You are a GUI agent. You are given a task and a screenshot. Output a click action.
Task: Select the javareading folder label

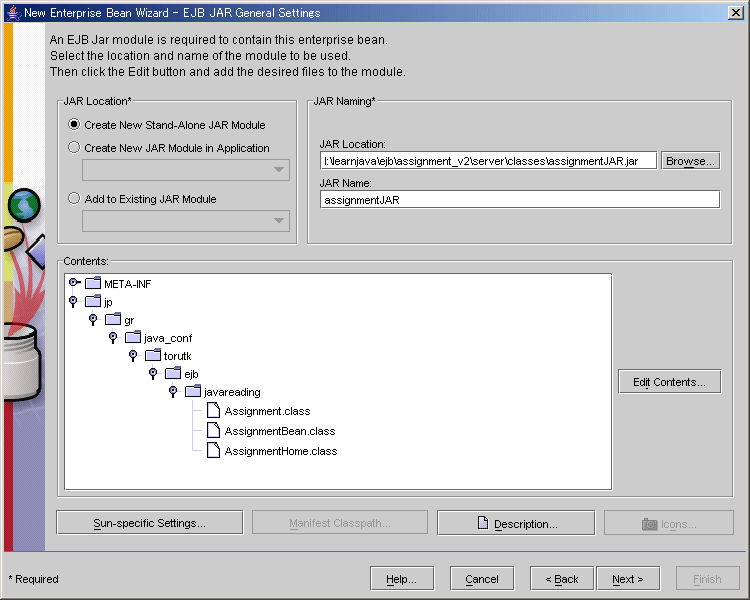[x=232, y=392]
